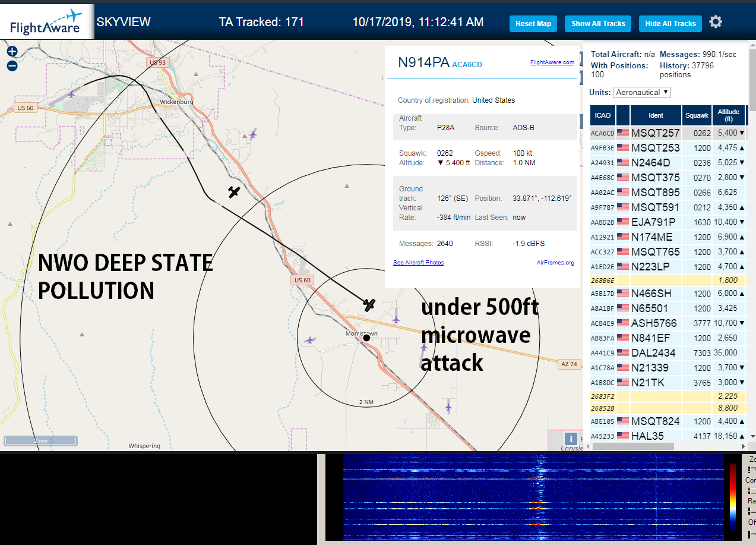Sort table by ICAO column header
This screenshot has width=756, height=545.
[x=602, y=115]
